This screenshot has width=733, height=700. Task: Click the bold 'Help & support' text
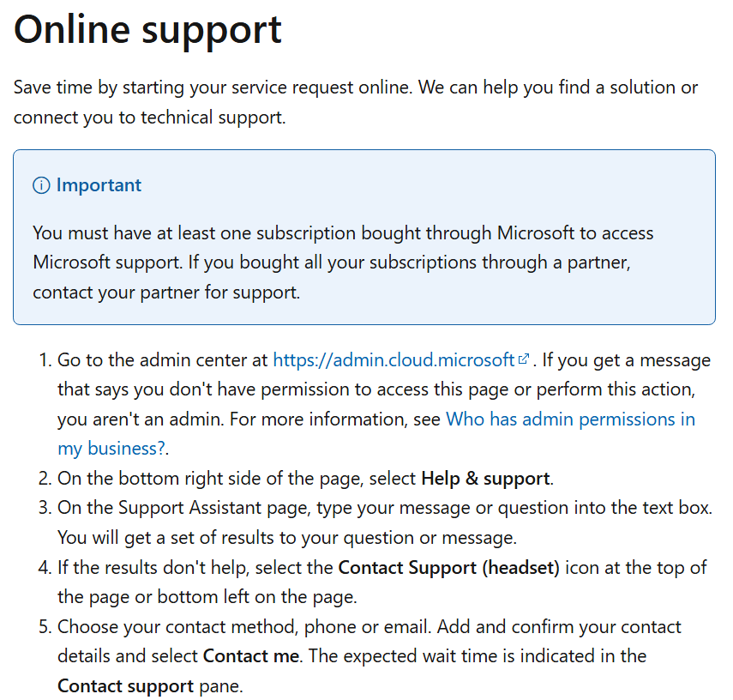click(485, 478)
